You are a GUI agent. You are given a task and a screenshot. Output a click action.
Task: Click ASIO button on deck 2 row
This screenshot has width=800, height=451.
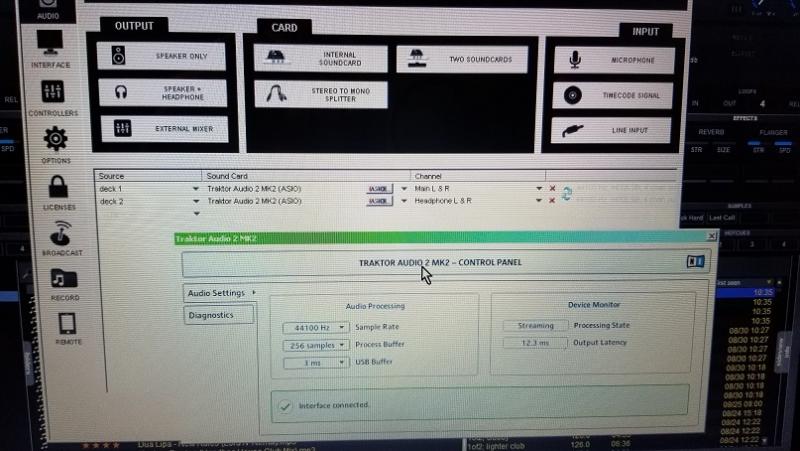379,201
